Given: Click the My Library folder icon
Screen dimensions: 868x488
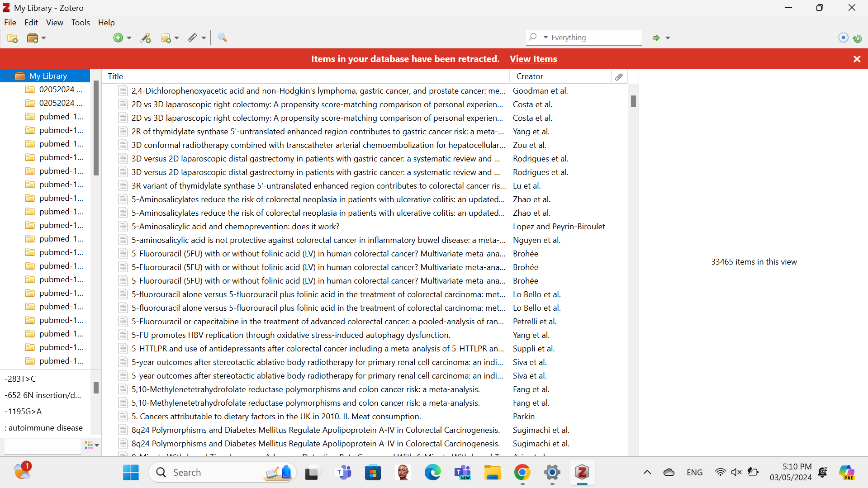Looking at the screenshot, I should [x=20, y=76].
